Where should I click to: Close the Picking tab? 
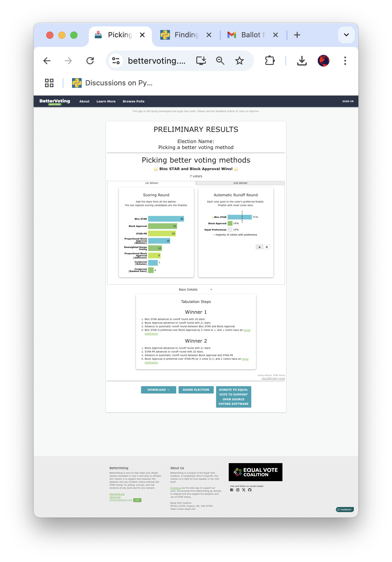[x=142, y=35]
